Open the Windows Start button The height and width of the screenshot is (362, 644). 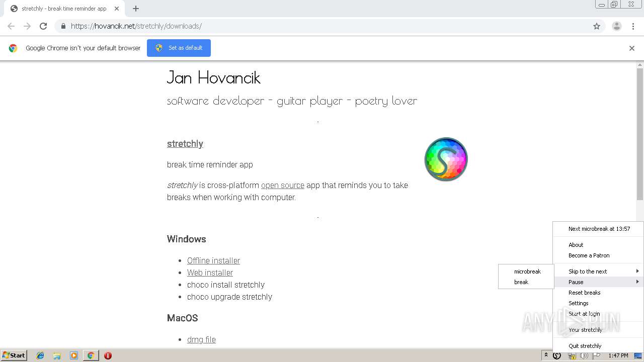point(14,355)
